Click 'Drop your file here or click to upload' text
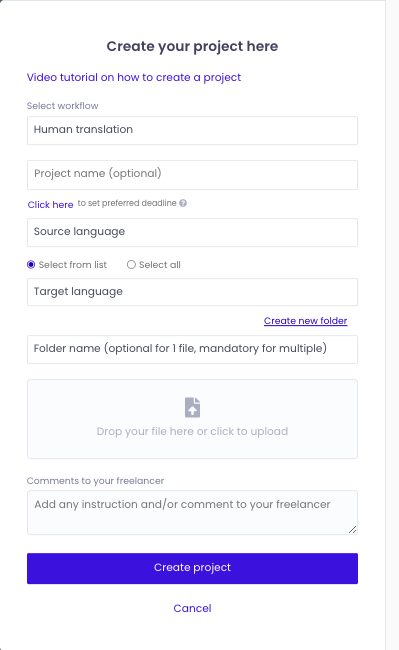Image resolution: width=399 pixels, height=650 pixels. 192,432
